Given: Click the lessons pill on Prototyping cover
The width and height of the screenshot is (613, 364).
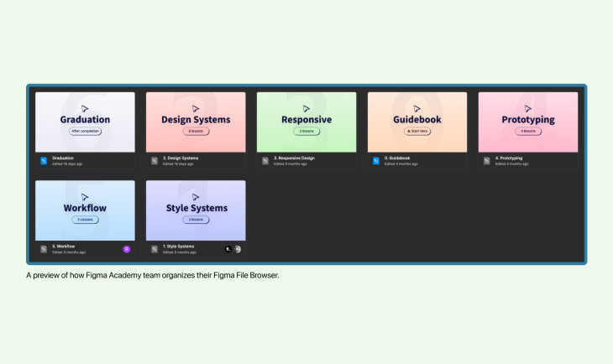Looking at the screenshot, I should coord(528,131).
